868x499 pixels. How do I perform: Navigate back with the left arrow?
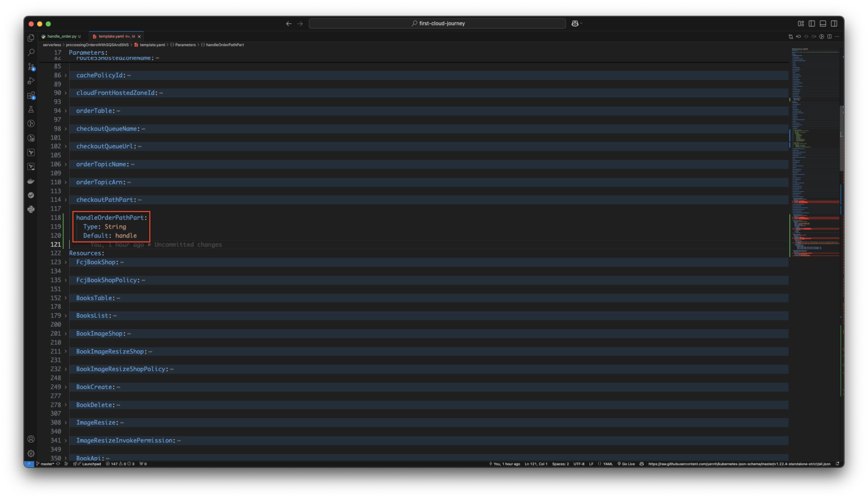tap(289, 24)
